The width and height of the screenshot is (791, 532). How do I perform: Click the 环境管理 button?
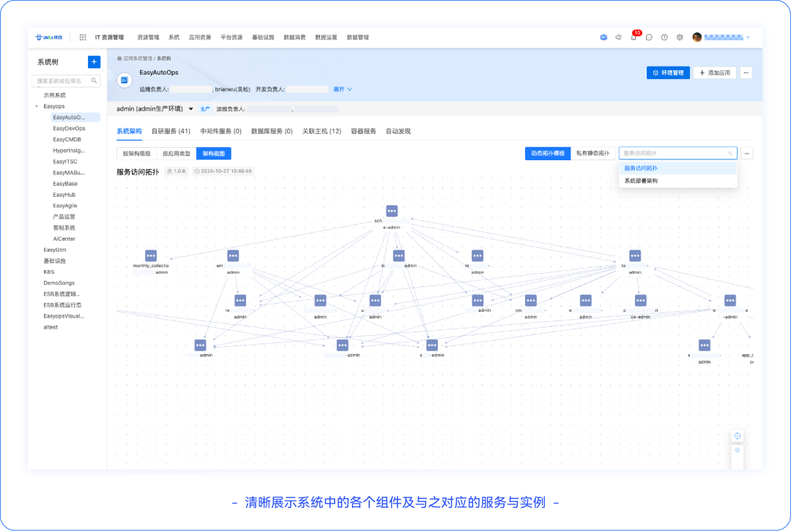[669, 72]
